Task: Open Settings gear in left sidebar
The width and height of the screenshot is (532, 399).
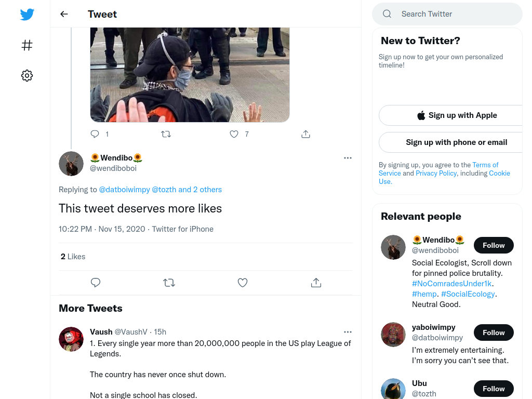Action: 27,75
